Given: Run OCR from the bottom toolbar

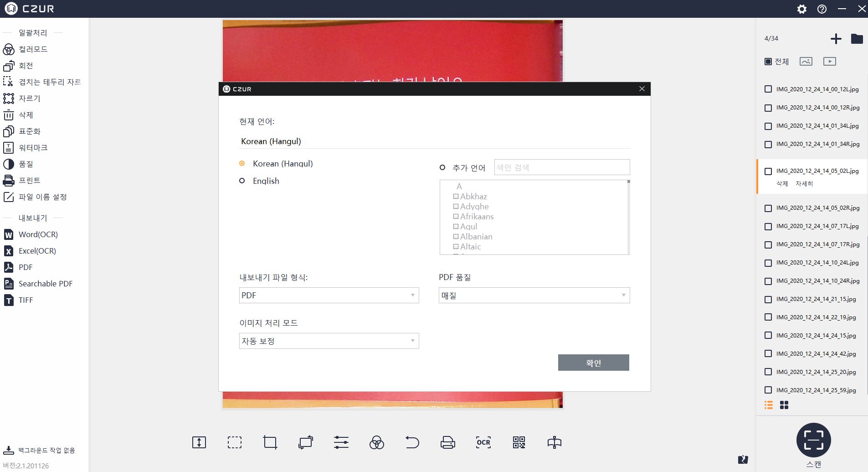Looking at the screenshot, I should (483, 442).
